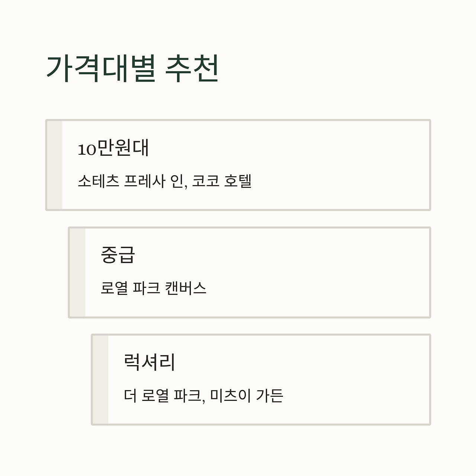Click empty area inside 럭셔리 card

353,379
